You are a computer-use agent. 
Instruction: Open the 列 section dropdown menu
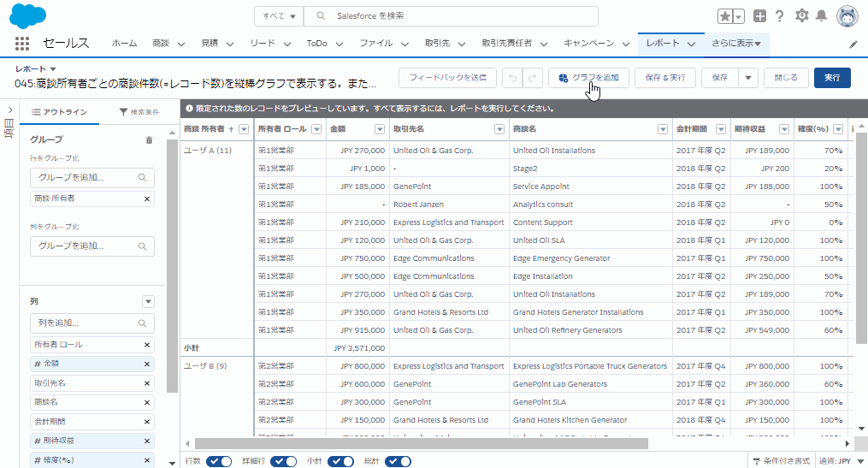point(148,301)
